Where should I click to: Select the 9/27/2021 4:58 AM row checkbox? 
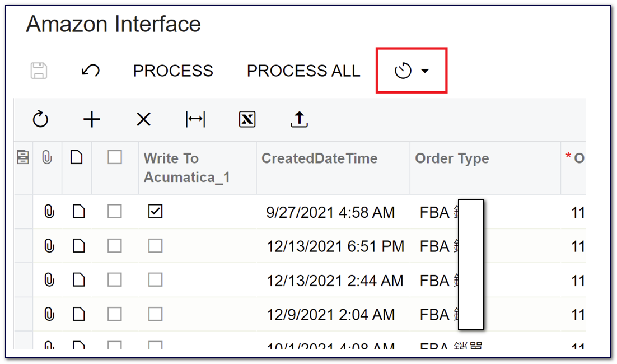tap(115, 212)
